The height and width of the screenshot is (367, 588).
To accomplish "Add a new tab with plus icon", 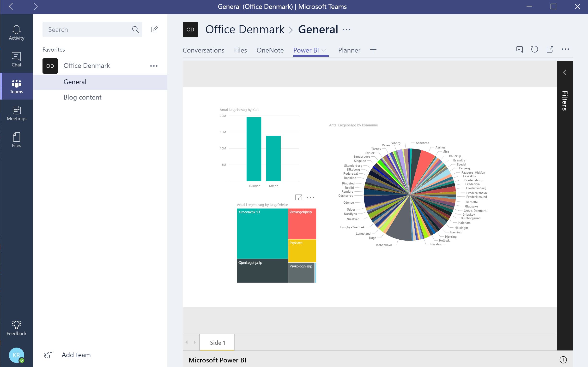I will (x=373, y=50).
